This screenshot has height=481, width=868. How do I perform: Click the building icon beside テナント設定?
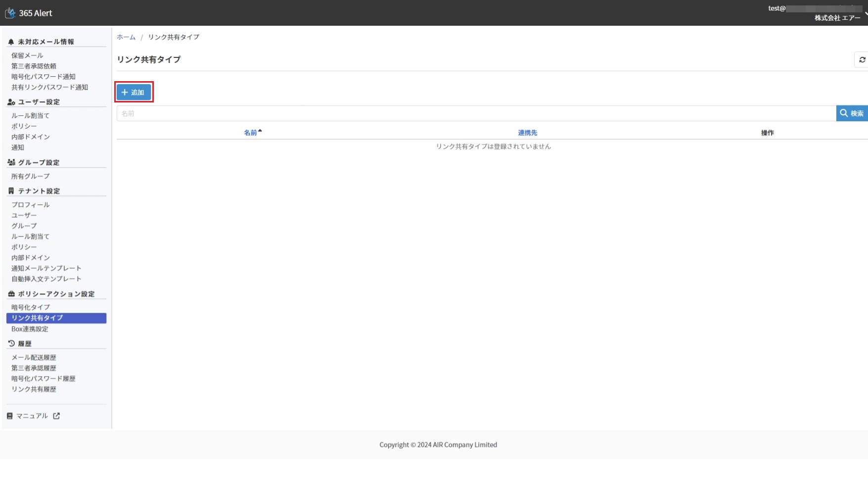click(11, 191)
